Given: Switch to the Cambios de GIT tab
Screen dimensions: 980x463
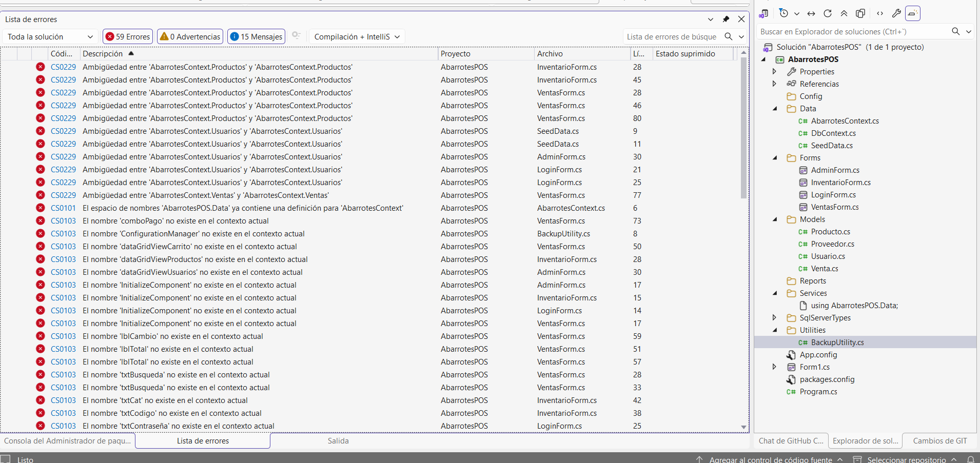Looking at the screenshot, I should pos(939,441).
